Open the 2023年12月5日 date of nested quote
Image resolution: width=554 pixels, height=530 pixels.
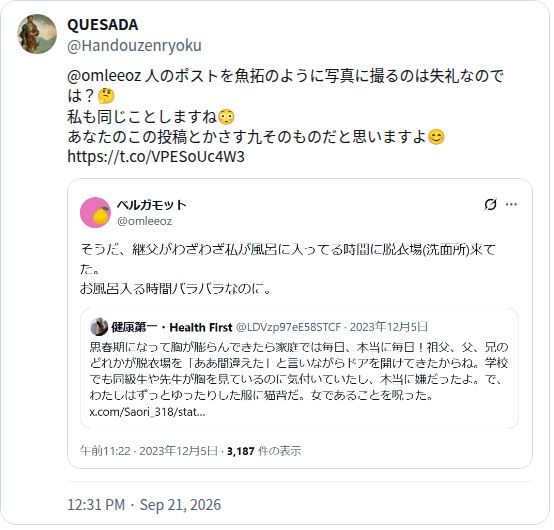(x=389, y=327)
